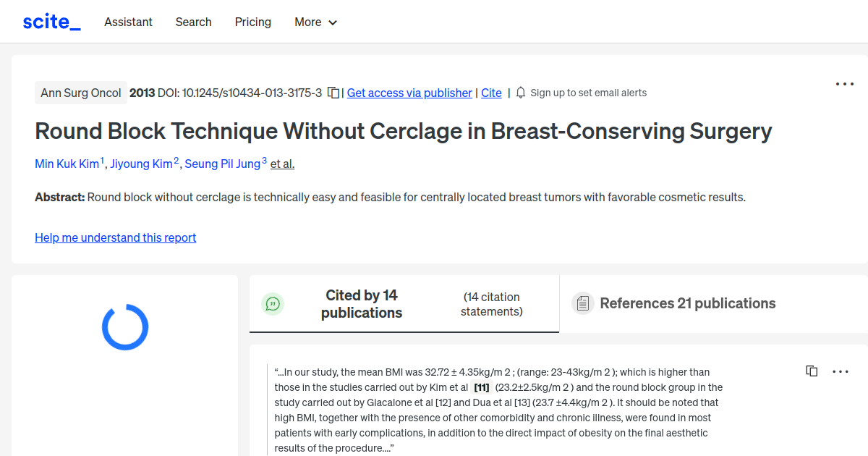Screen dimensions: 868x456
Task: Click Get access via publisher link
Action: point(409,93)
